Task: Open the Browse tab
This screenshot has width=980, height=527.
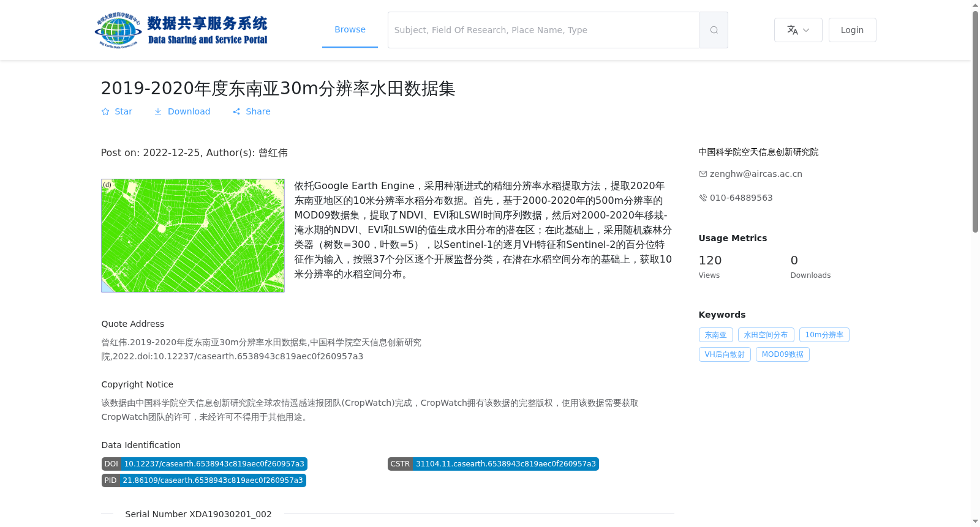Action: pyautogui.click(x=350, y=29)
